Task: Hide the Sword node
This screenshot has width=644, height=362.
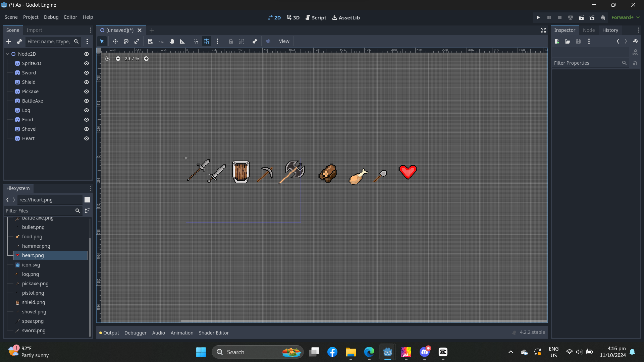Action: coord(87,73)
